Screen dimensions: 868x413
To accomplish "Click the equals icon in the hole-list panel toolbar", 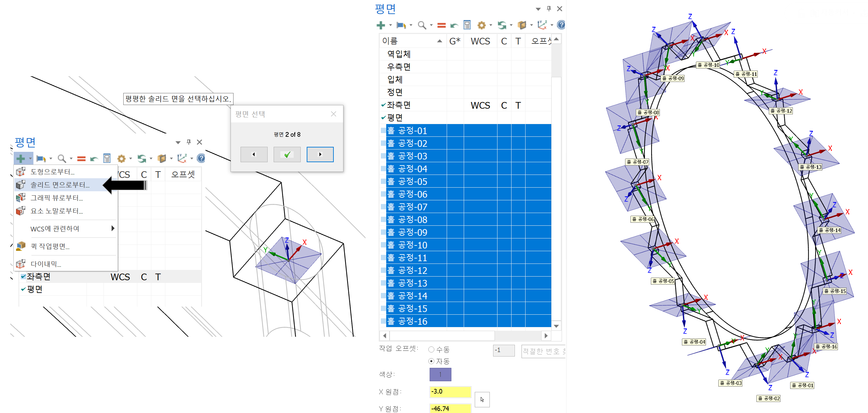I will (x=441, y=25).
